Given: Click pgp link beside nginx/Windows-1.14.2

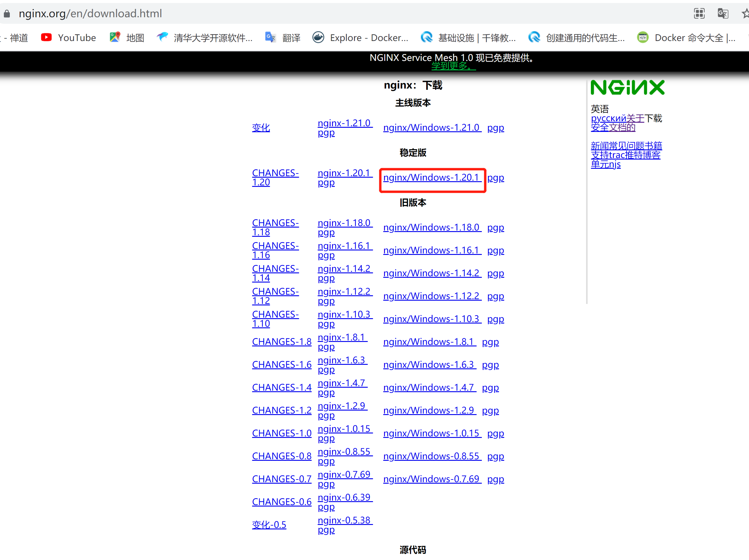Looking at the screenshot, I should click(495, 273).
